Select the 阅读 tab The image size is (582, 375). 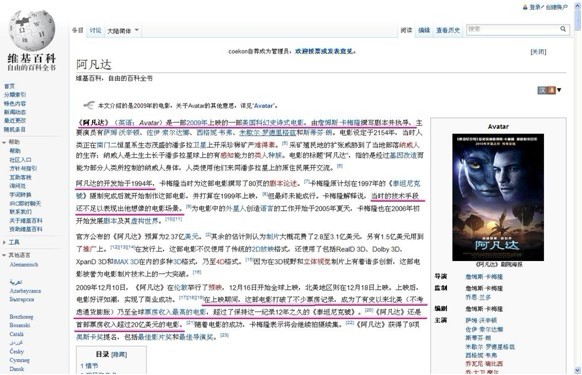click(406, 30)
